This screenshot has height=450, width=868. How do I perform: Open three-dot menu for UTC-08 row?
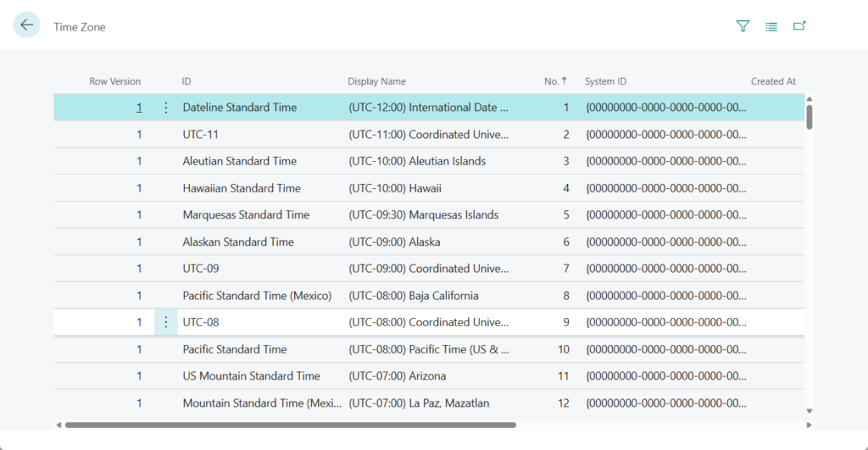pyautogui.click(x=166, y=322)
